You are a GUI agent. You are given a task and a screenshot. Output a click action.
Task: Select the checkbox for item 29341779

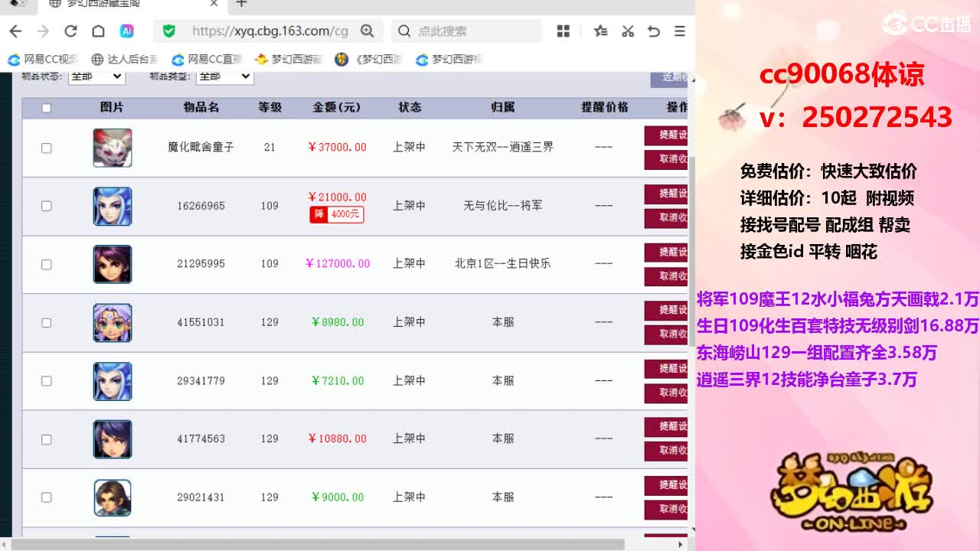coord(46,380)
